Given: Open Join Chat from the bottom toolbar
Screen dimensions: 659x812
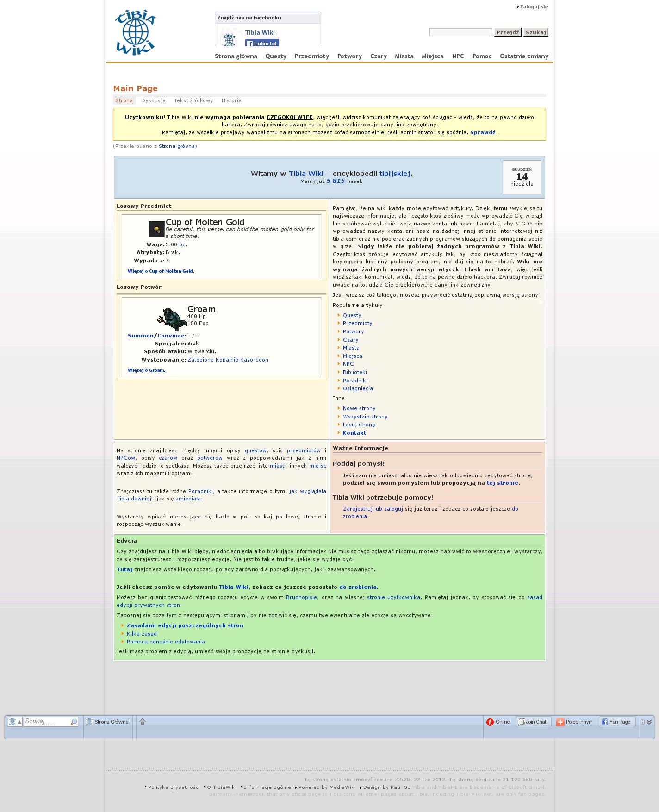Looking at the screenshot, I should tap(533, 722).
